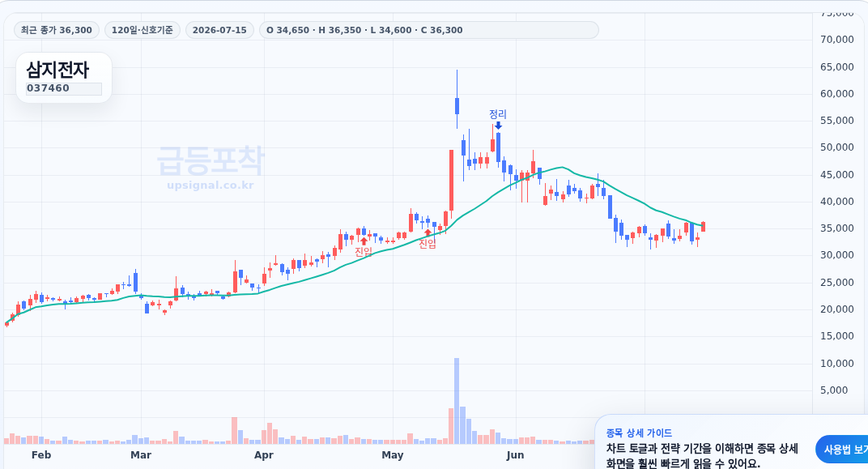Click the 50,000 price axis label
868x469 pixels.
[837, 147]
